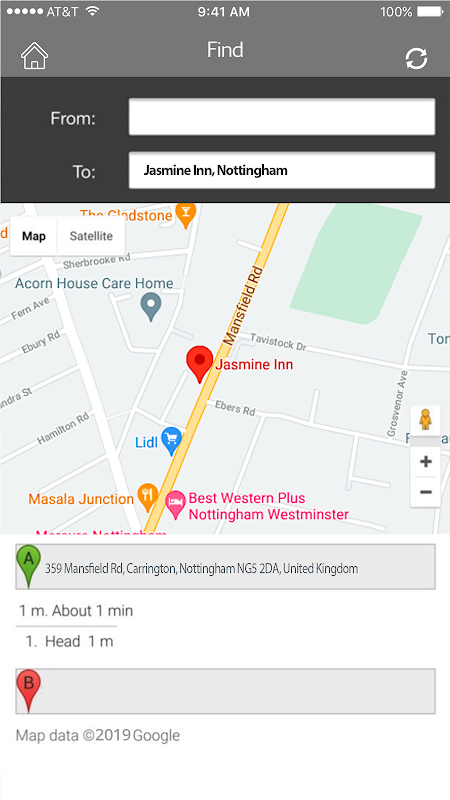
Task: Click the empty destination B address box
Action: pyautogui.click(x=225, y=691)
